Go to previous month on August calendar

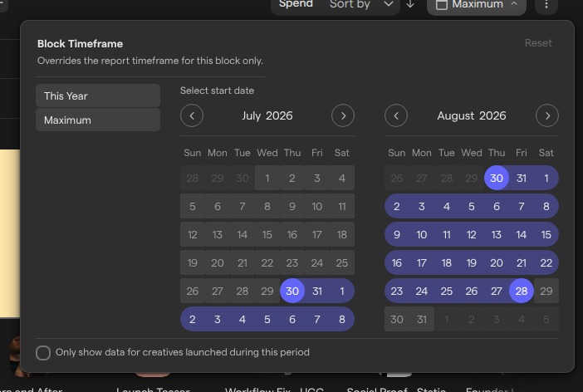396,115
